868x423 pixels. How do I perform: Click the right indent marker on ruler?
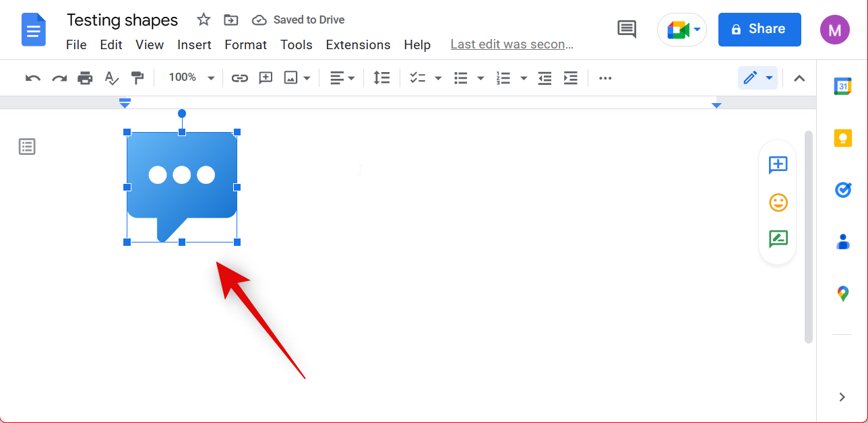pos(716,105)
